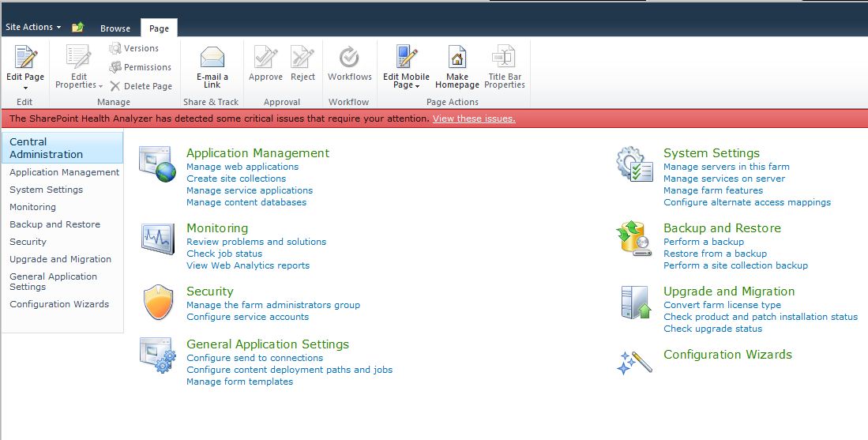Viewport: 868px width, 440px height.
Task: Click Configure alternate access mappings
Action: tap(747, 202)
